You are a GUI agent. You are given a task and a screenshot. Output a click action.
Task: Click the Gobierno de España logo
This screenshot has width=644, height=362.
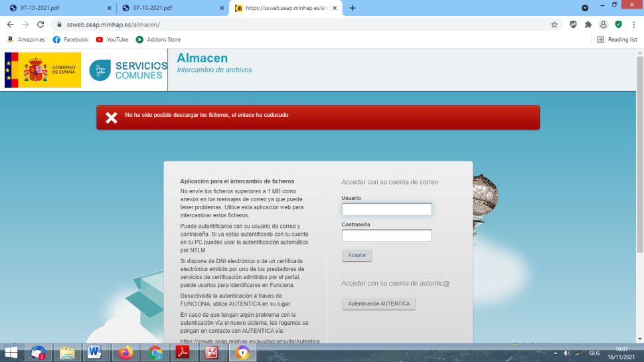pyautogui.click(x=43, y=70)
